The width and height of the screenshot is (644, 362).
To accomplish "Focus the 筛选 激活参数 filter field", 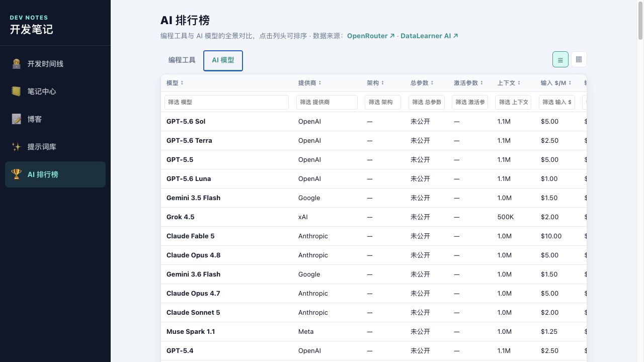I will (x=470, y=102).
